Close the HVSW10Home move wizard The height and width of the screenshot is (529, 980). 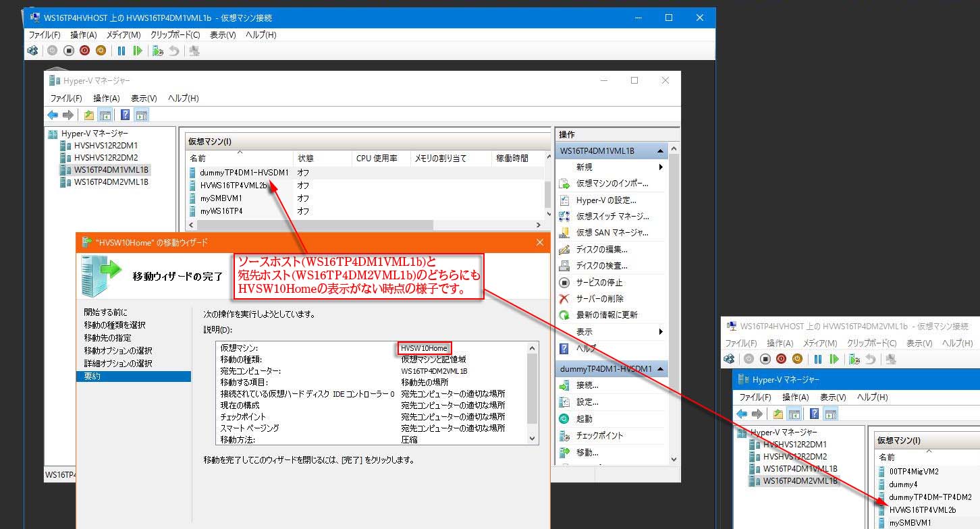(540, 242)
